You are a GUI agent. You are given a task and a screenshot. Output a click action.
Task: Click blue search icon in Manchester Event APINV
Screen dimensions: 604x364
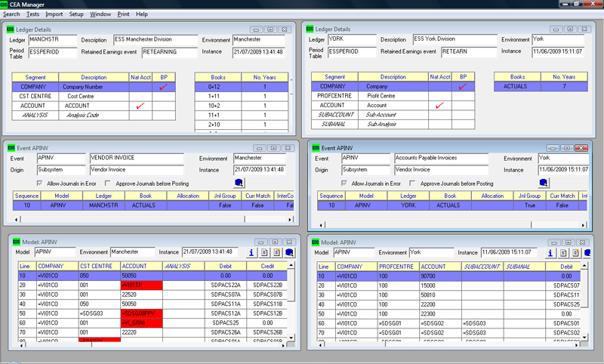[239, 183]
